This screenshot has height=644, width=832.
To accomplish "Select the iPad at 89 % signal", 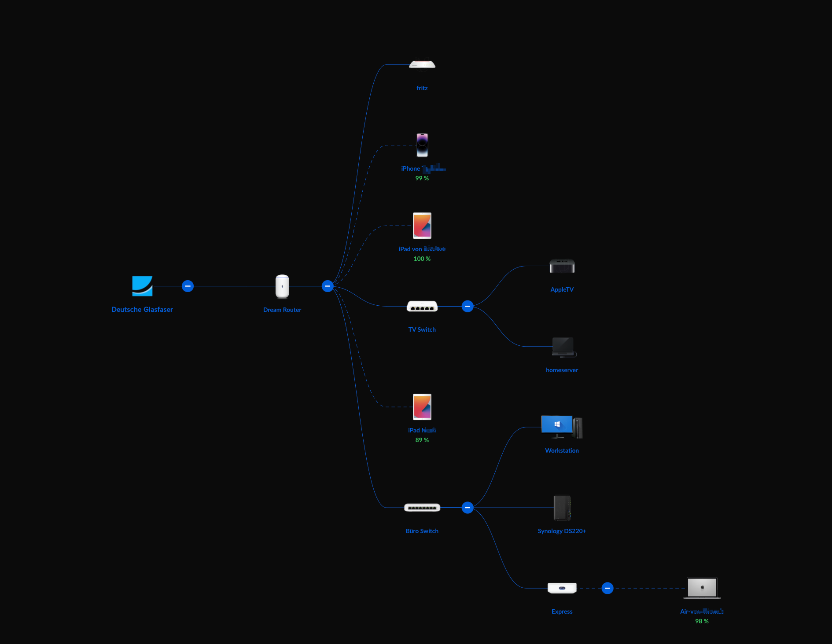I will pos(422,407).
